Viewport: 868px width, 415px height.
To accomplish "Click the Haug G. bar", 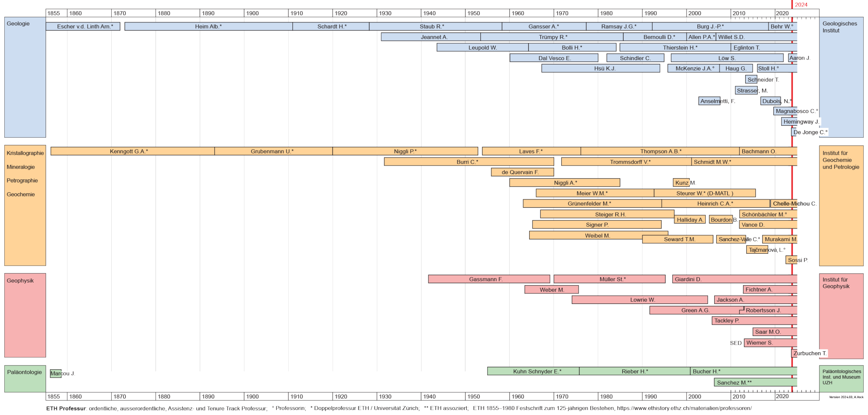I will pyautogui.click(x=736, y=68).
